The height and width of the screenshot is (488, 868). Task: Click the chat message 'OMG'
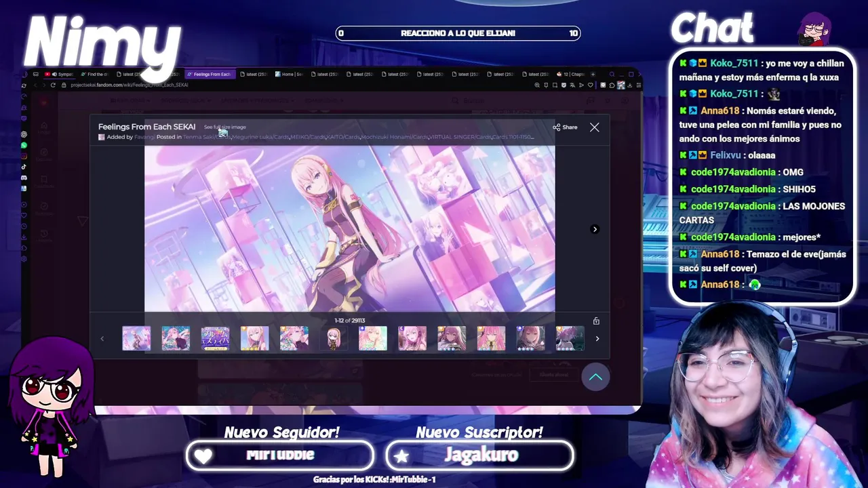click(793, 172)
